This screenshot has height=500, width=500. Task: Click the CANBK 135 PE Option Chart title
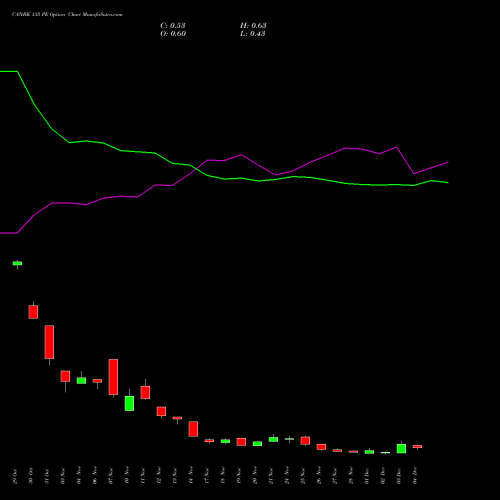pyautogui.click(x=67, y=15)
